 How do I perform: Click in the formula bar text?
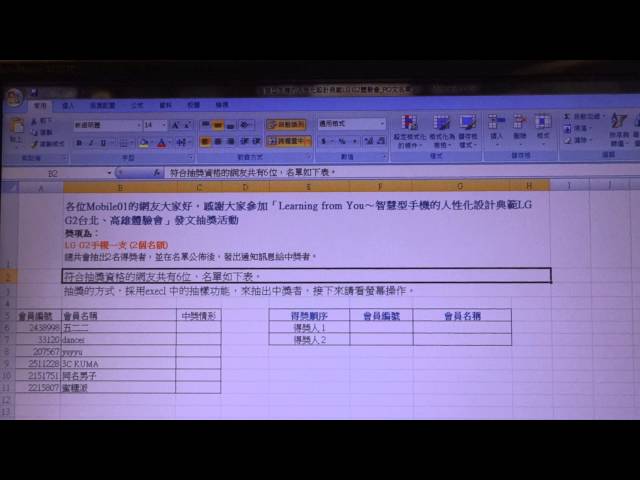[251, 173]
